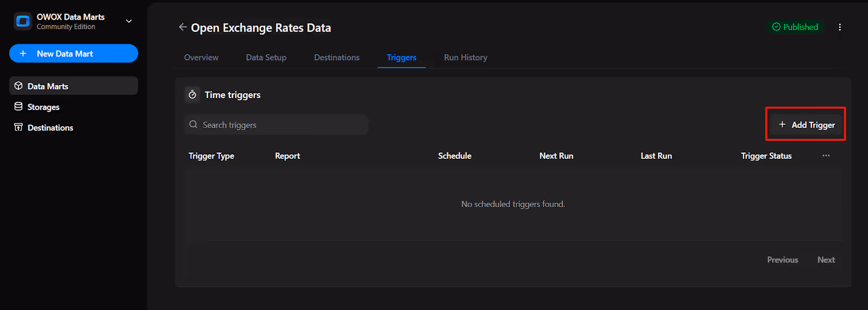Switch to the Destinations tab

337,57
